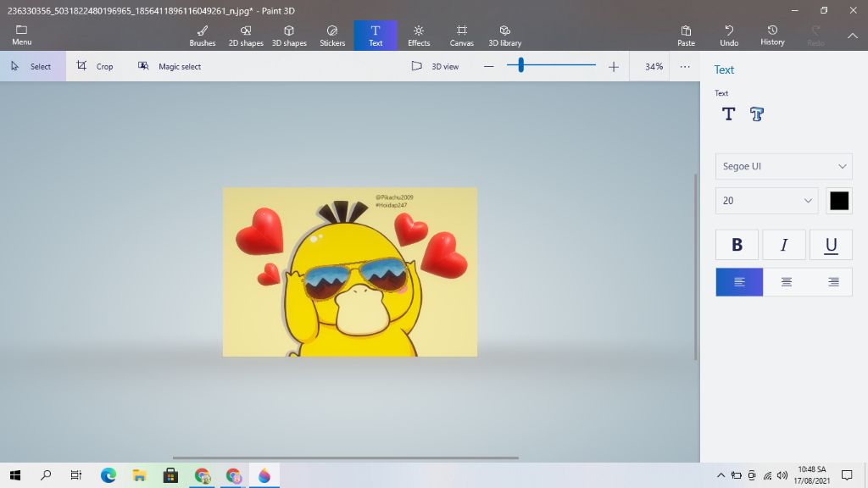Select the 3D text option
The image size is (868, 488).
point(757,114)
